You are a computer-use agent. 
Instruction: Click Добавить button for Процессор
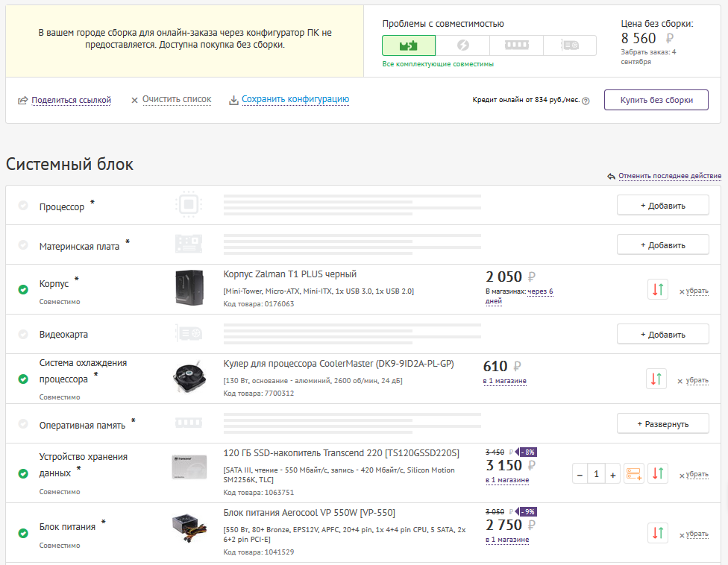pos(662,205)
